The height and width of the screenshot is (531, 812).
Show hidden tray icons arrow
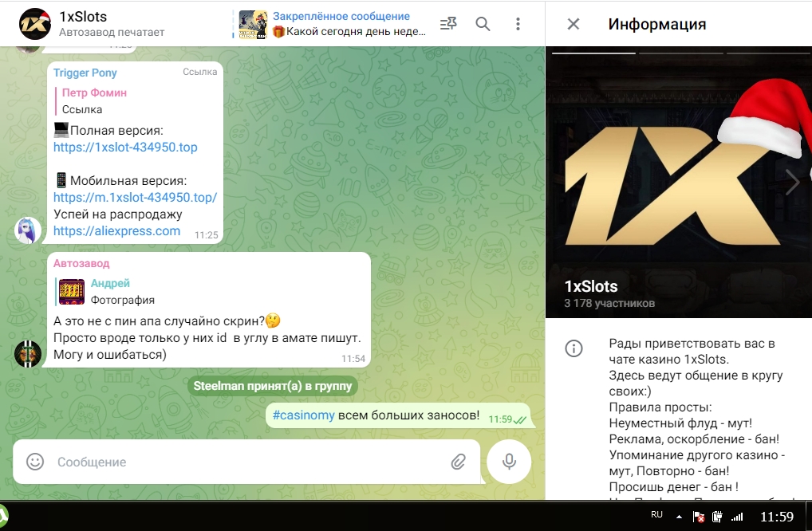[x=679, y=517]
